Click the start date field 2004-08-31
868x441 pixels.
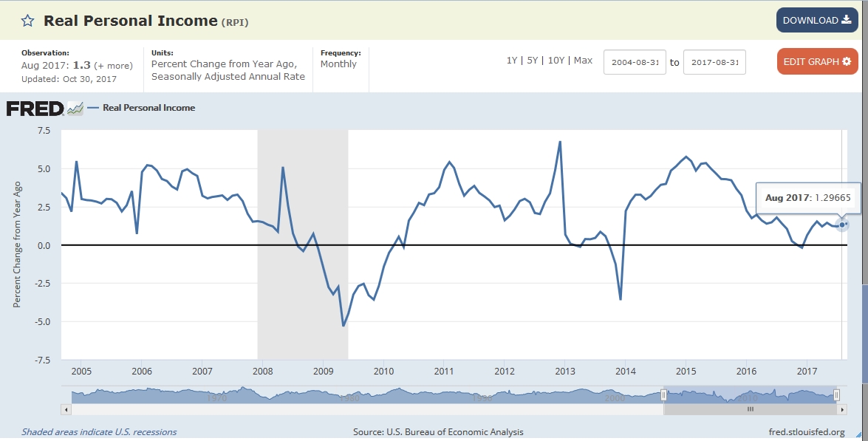point(635,62)
